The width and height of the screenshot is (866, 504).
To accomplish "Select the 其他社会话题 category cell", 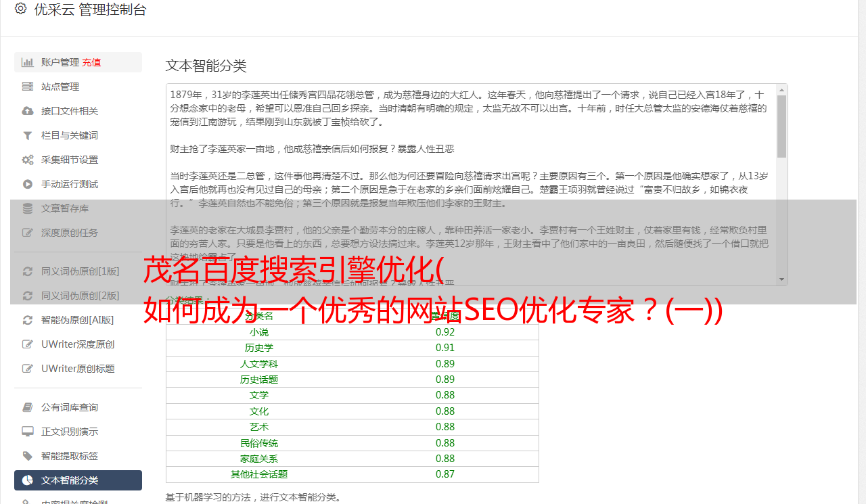I will (x=259, y=474).
